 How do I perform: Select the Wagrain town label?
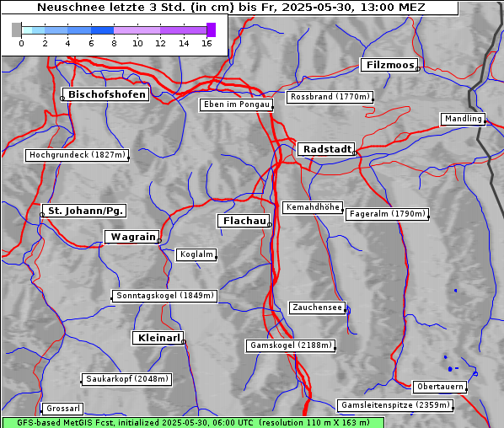[x=131, y=237]
